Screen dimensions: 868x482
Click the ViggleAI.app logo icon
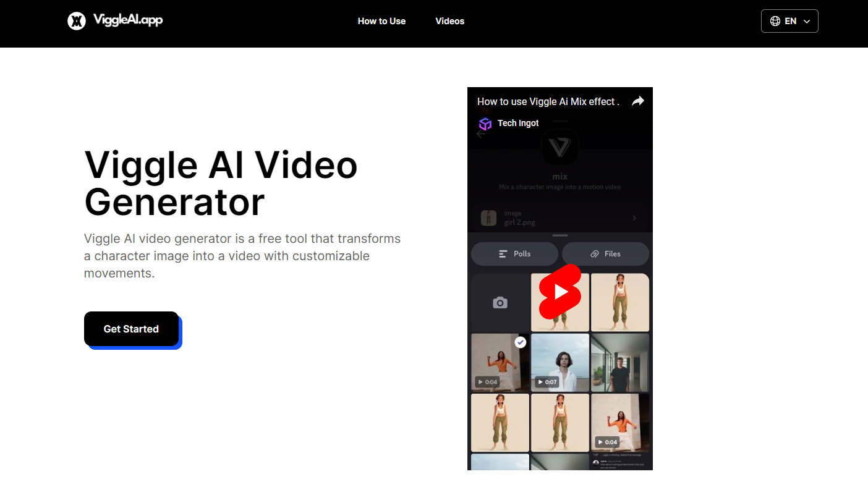[x=76, y=20]
